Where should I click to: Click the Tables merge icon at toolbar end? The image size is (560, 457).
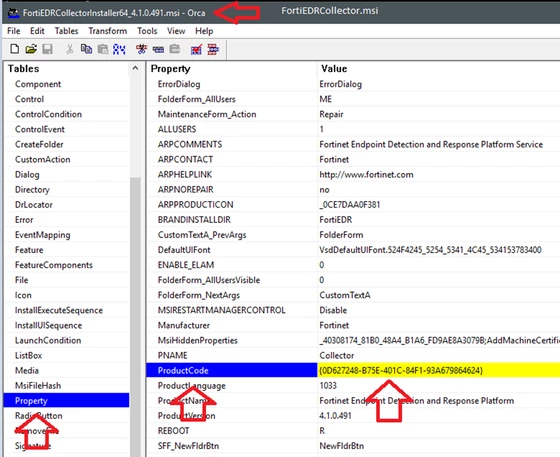click(x=213, y=49)
